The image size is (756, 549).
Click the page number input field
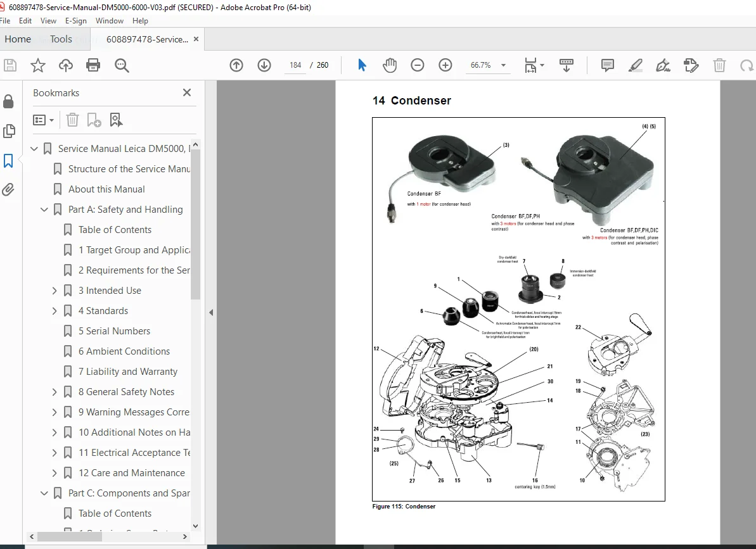tap(295, 65)
